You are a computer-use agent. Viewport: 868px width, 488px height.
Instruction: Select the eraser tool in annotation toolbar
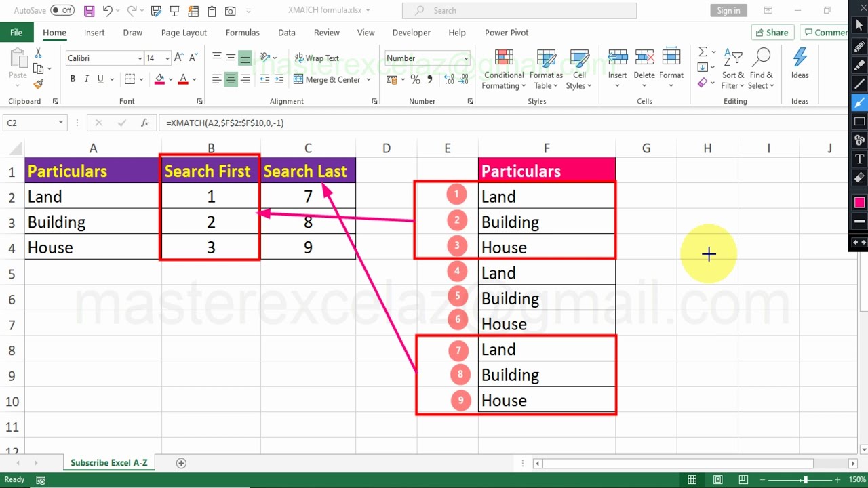coord(859,178)
